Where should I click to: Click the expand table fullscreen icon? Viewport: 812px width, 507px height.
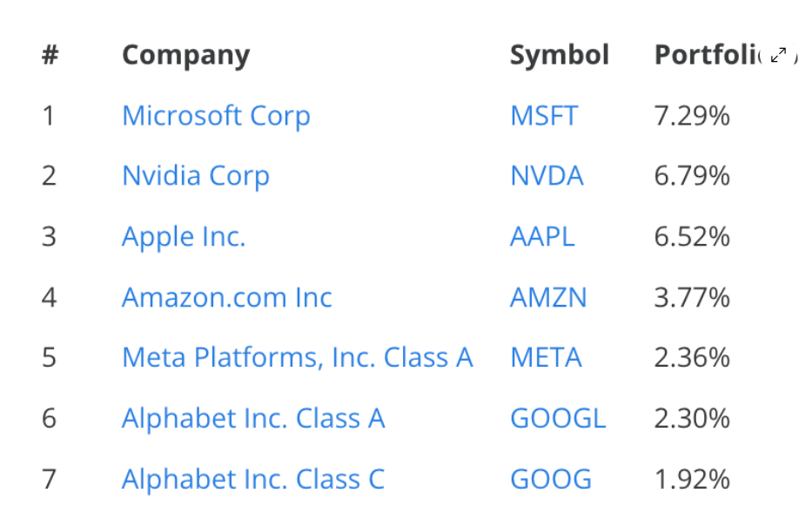[778, 56]
